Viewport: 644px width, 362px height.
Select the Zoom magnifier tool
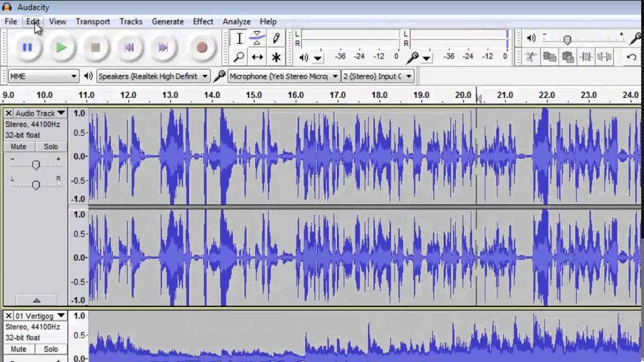[239, 57]
